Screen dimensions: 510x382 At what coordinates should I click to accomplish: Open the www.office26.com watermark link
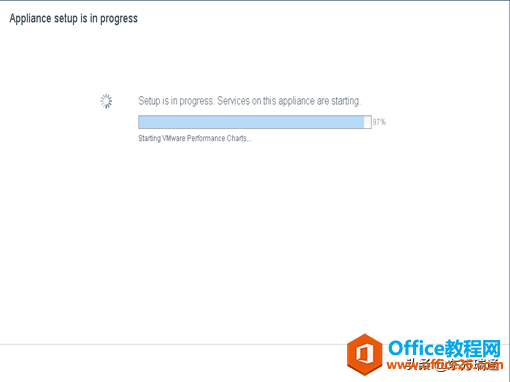pos(445,365)
